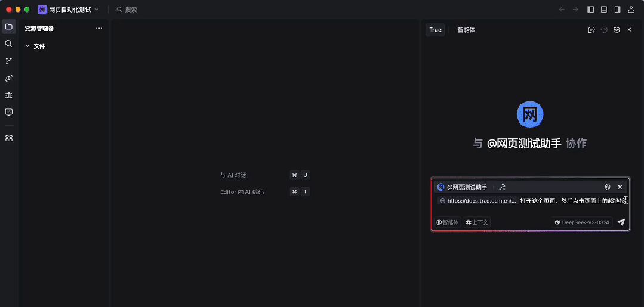The width and height of the screenshot is (644, 307).
Task: Open the AI panel settings gear
Action: point(617,30)
